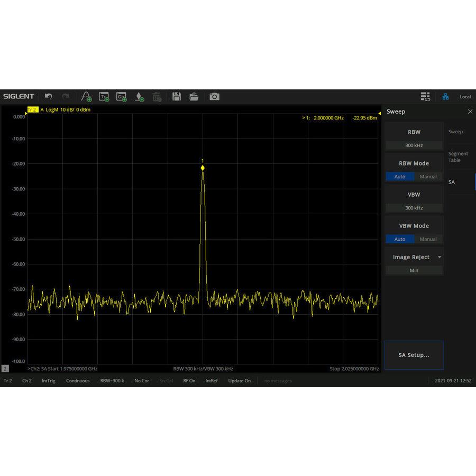
Task: Expand the Segment Table panel
Action: [x=459, y=157]
